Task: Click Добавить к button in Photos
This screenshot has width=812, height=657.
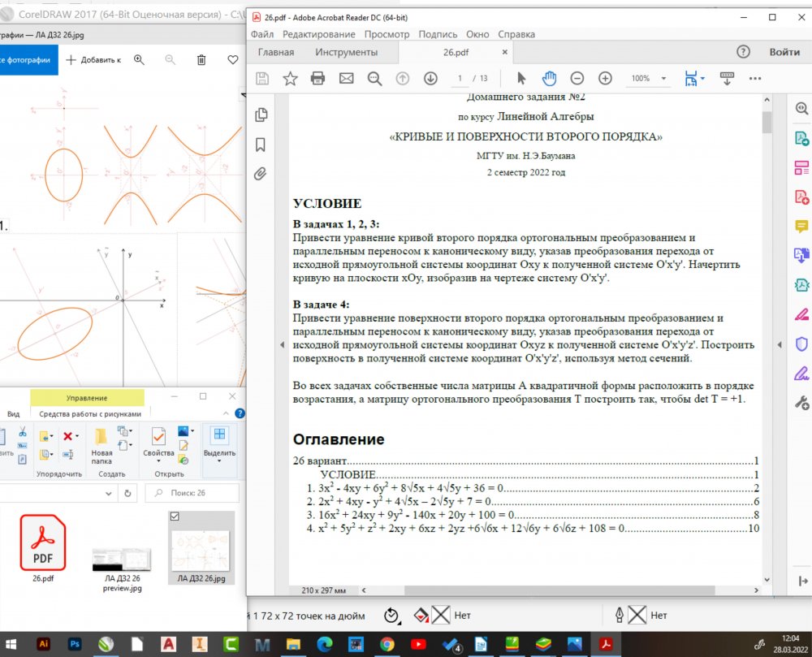Action: point(93,59)
